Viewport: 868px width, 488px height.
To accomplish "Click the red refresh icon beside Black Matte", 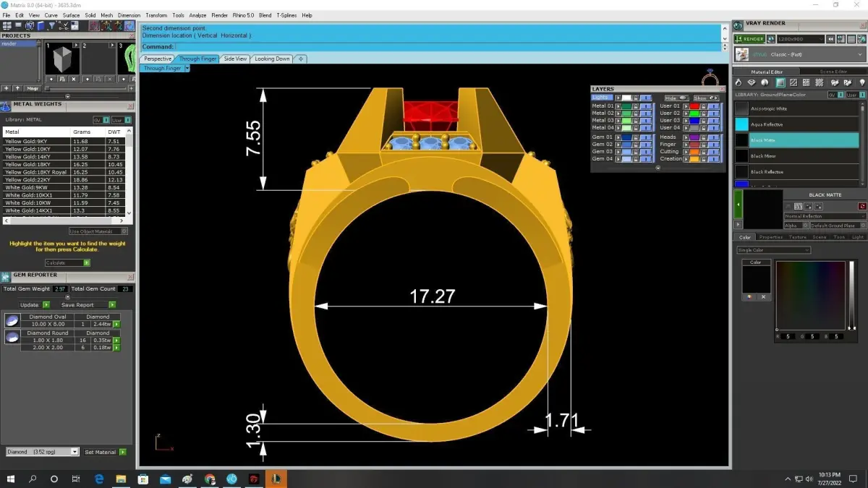I will pyautogui.click(x=862, y=206).
